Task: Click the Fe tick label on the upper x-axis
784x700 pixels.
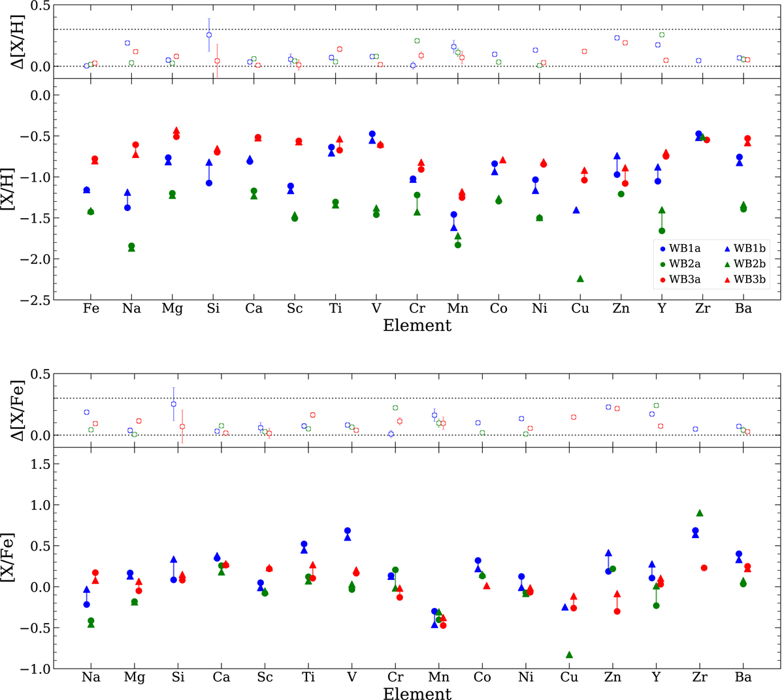Action: tap(91, 309)
